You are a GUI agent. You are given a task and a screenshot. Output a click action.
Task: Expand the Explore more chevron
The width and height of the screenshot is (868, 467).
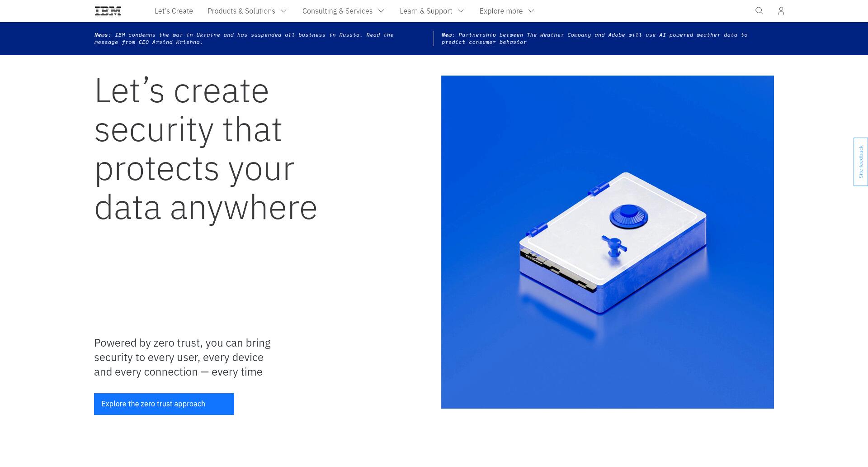pyautogui.click(x=531, y=11)
